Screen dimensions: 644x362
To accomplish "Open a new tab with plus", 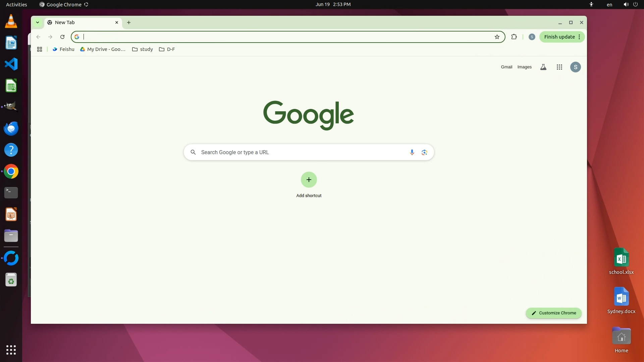I will click(129, 22).
